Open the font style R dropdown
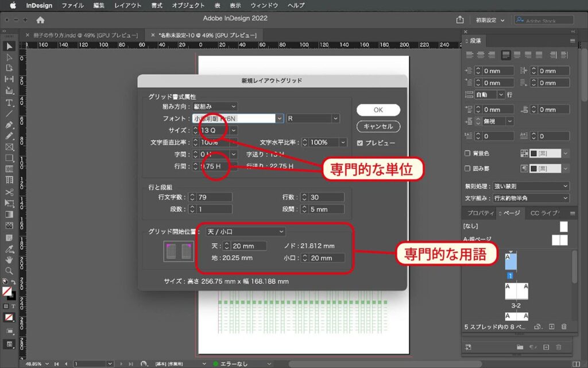This screenshot has height=368, width=588. 313,118
